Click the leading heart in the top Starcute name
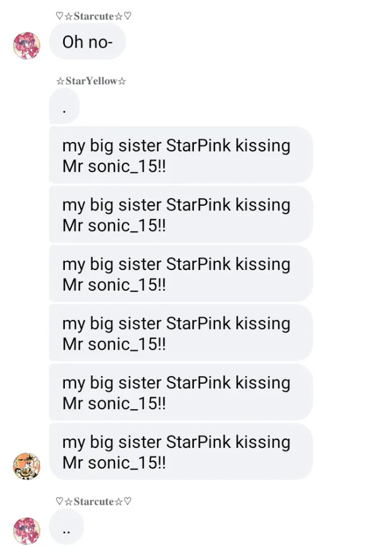392x547 pixels. click(x=60, y=16)
